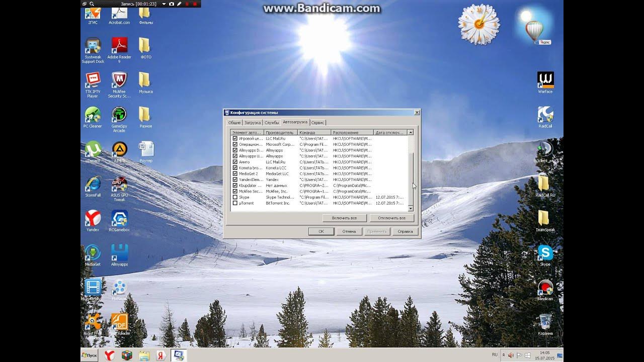Sort by Команда column header

[314, 132]
